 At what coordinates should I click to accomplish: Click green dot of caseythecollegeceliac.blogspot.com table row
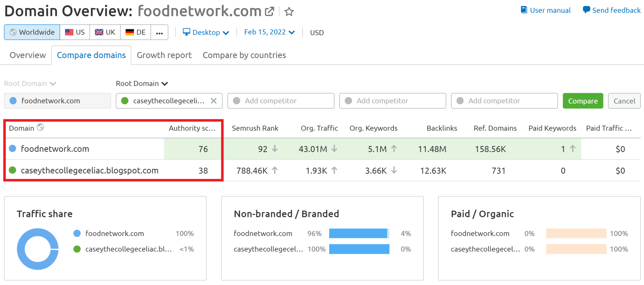[x=12, y=170]
